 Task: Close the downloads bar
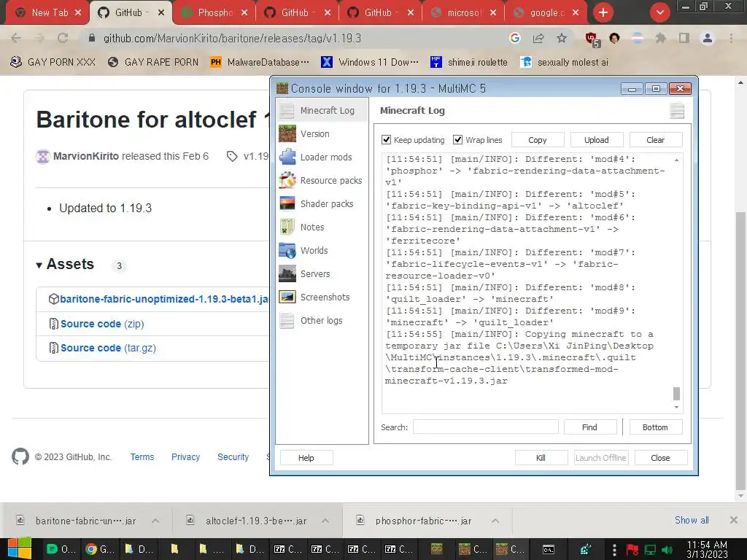pyautogui.click(x=734, y=521)
